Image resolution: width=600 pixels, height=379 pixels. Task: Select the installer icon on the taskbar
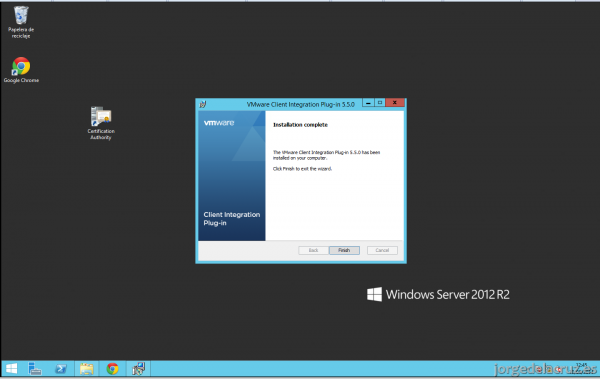pyautogui.click(x=139, y=369)
